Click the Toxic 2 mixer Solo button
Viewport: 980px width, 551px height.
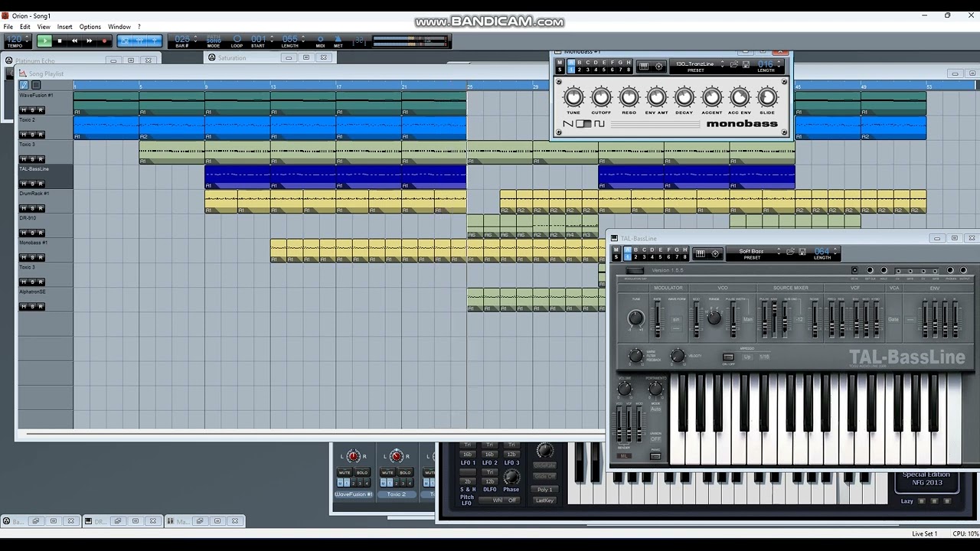(405, 472)
